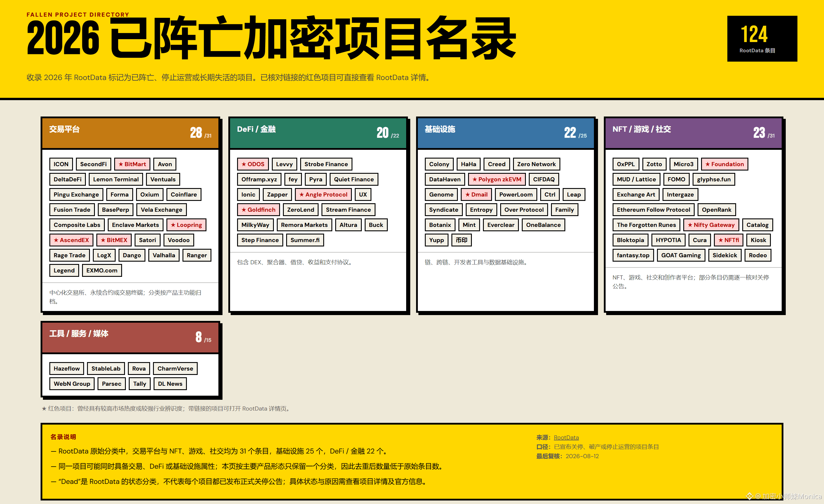
Task: Click the glyphse.fun tag
Action: pyautogui.click(x=714, y=179)
